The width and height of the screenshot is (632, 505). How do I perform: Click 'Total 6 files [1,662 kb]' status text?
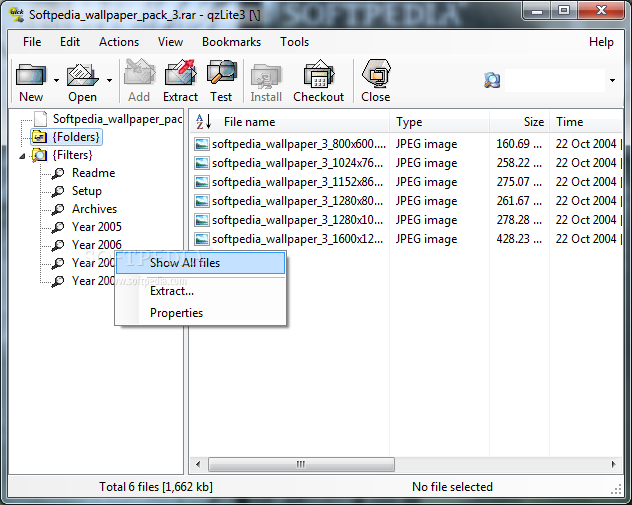click(x=156, y=487)
